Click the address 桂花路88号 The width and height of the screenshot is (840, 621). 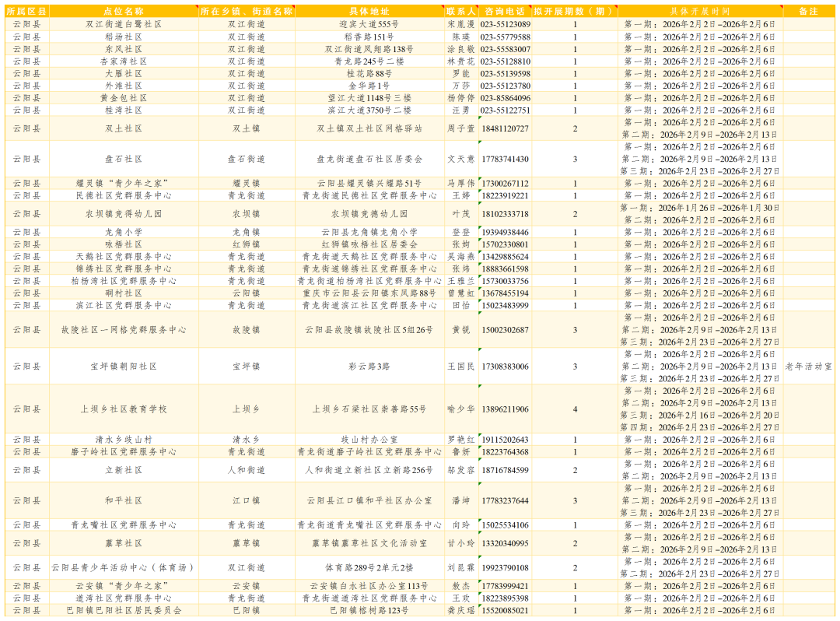pyautogui.click(x=369, y=73)
